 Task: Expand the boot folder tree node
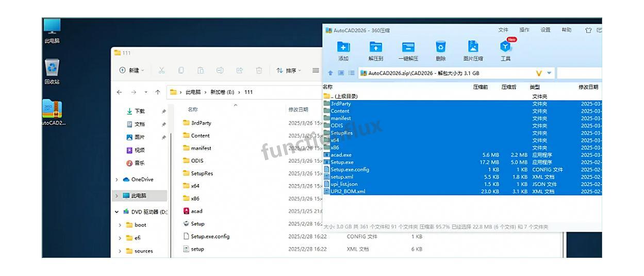click(120, 225)
